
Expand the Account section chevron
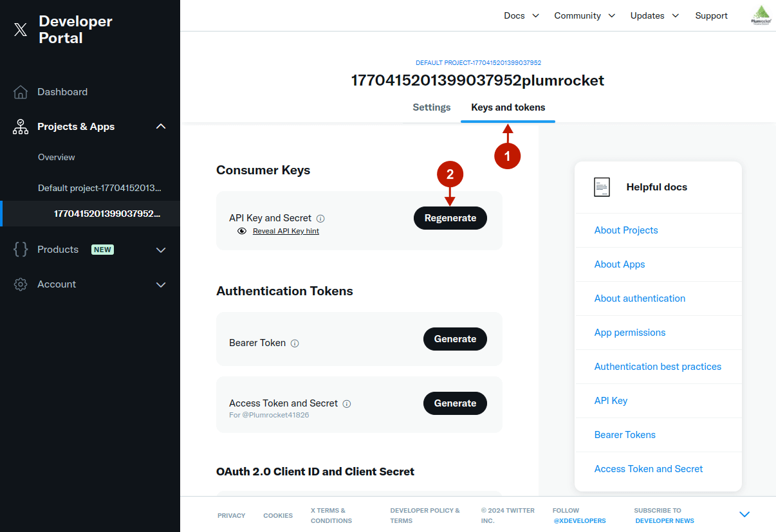pos(161,284)
